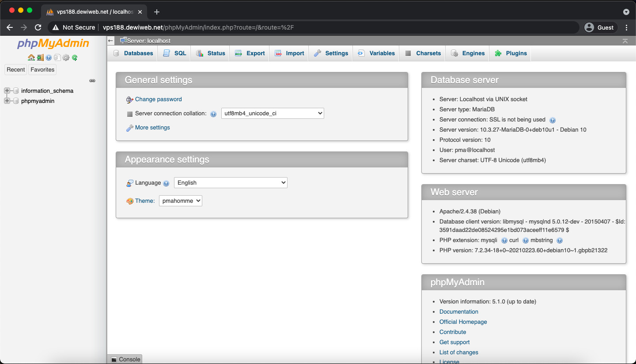Open navigation panel settings gear icon
This screenshot has width=636, height=364.
tap(66, 57)
